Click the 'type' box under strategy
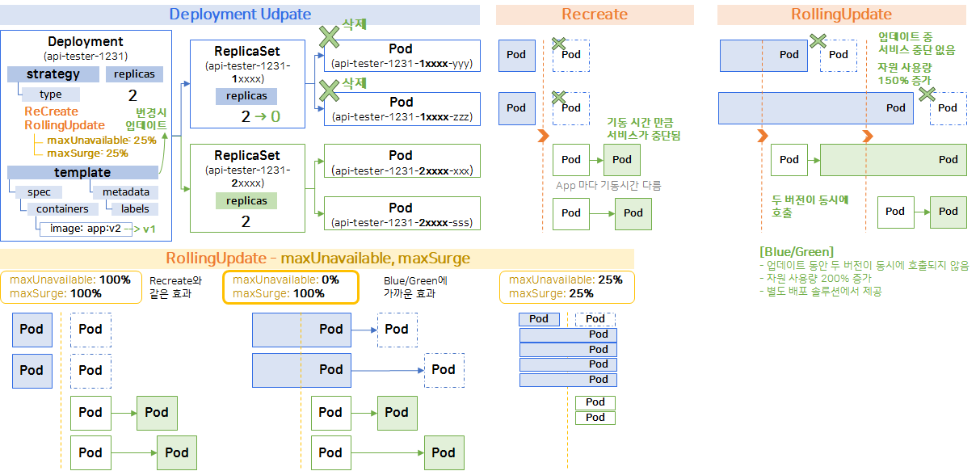The width and height of the screenshot is (980, 471). [x=51, y=95]
